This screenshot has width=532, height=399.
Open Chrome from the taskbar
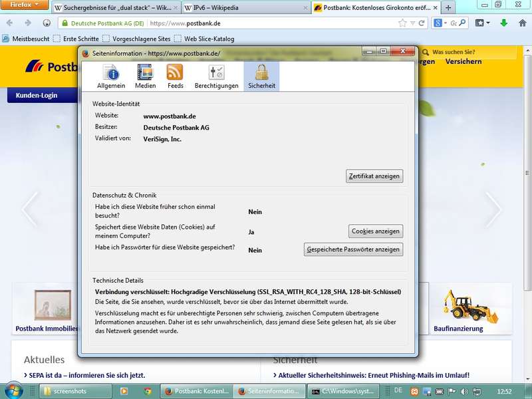(148, 392)
